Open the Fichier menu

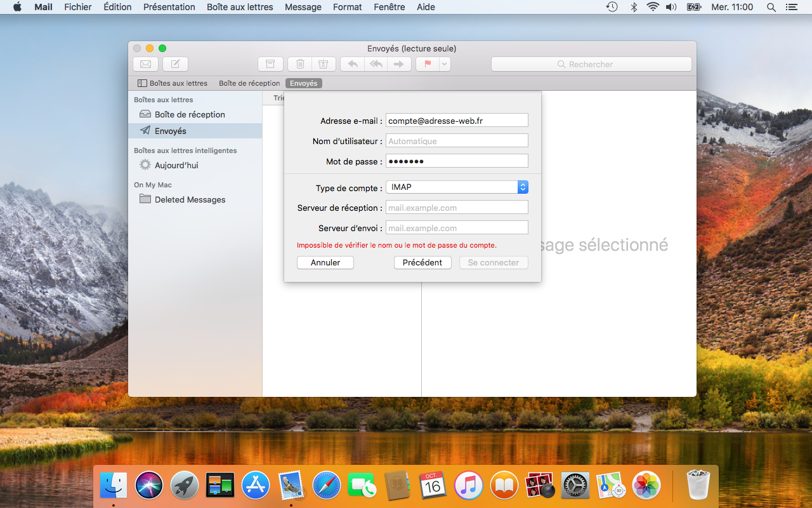[78, 7]
